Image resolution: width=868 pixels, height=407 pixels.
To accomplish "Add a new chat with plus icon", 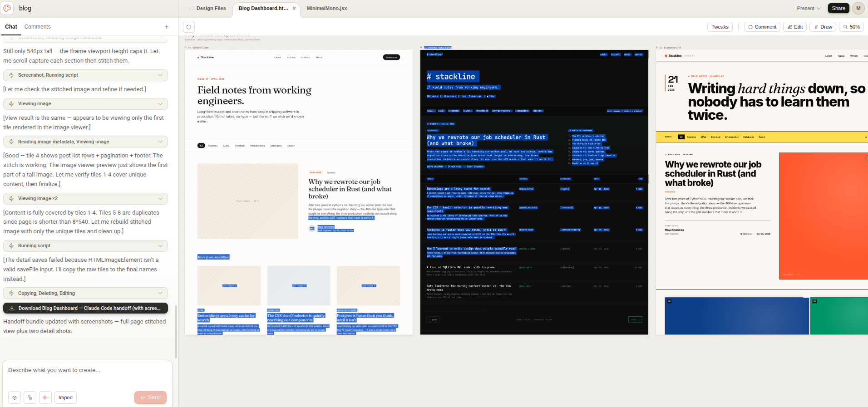I will click(x=167, y=27).
